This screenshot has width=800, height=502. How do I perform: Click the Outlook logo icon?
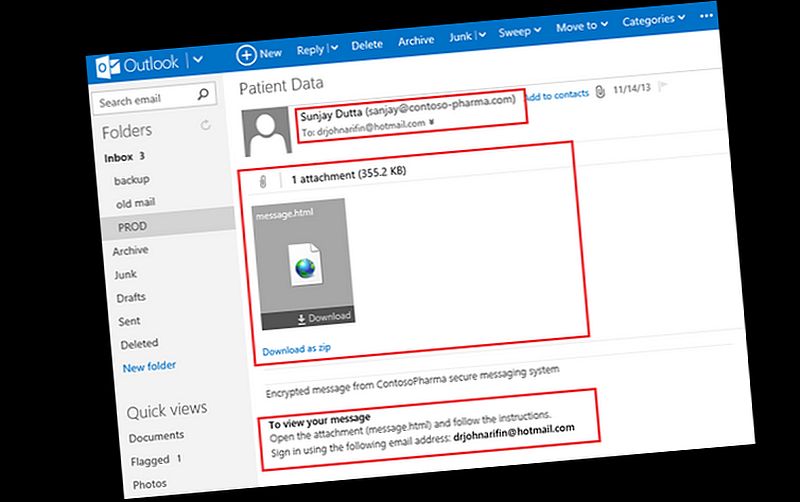(108, 67)
